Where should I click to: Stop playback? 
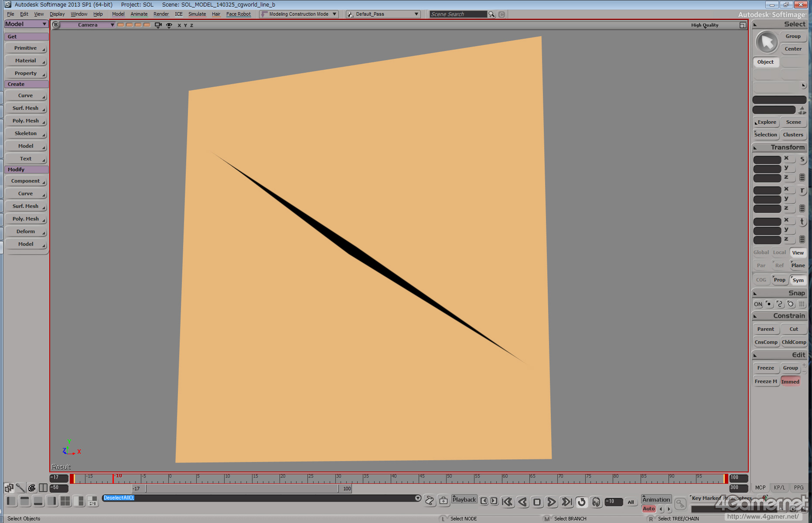click(537, 502)
